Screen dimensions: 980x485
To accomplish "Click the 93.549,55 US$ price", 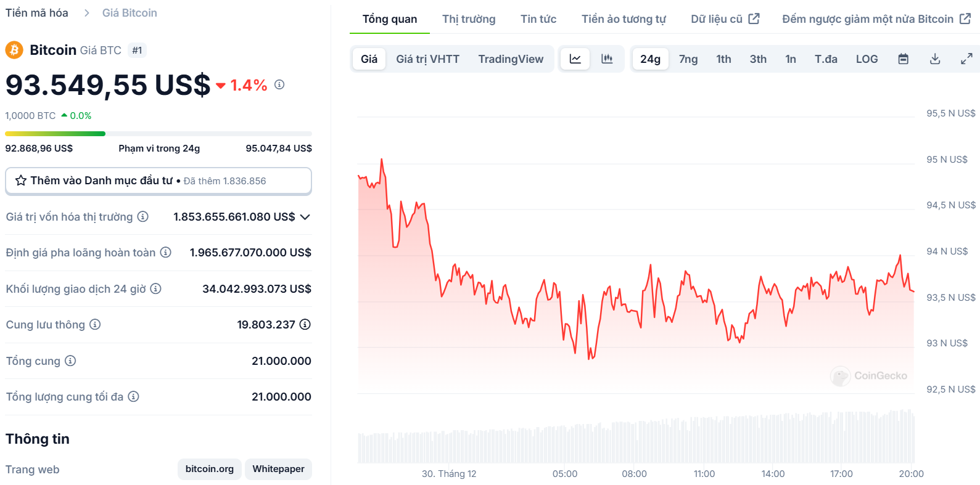I will (108, 85).
